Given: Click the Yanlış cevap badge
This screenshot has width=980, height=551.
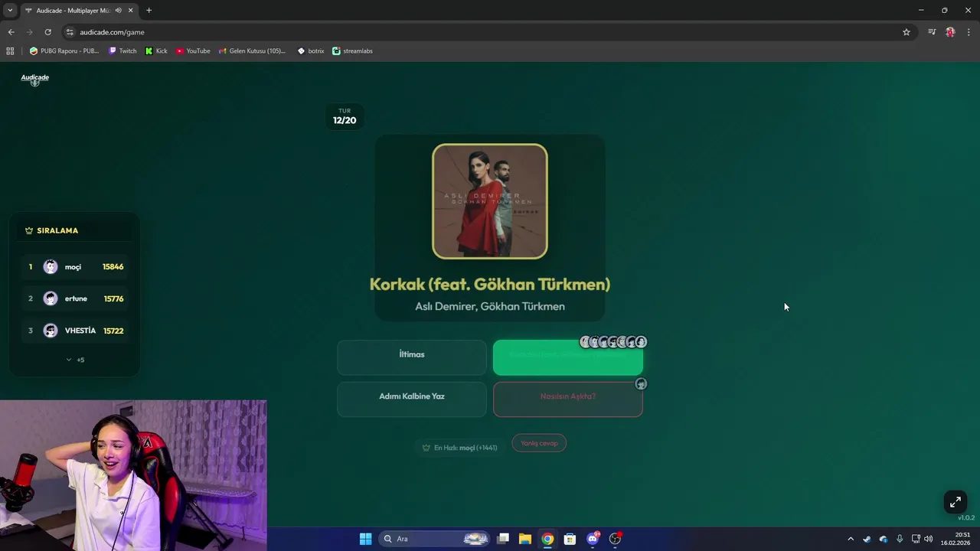Looking at the screenshot, I should pyautogui.click(x=539, y=443).
